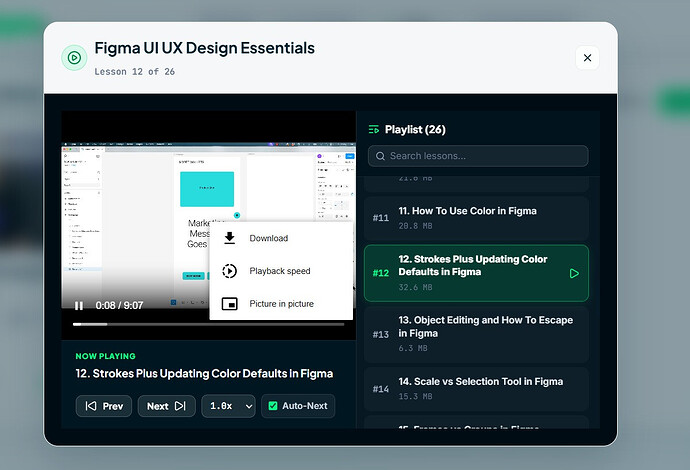Go to previous lesson with Prev
This screenshot has height=470, width=690.
click(x=104, y=406)
